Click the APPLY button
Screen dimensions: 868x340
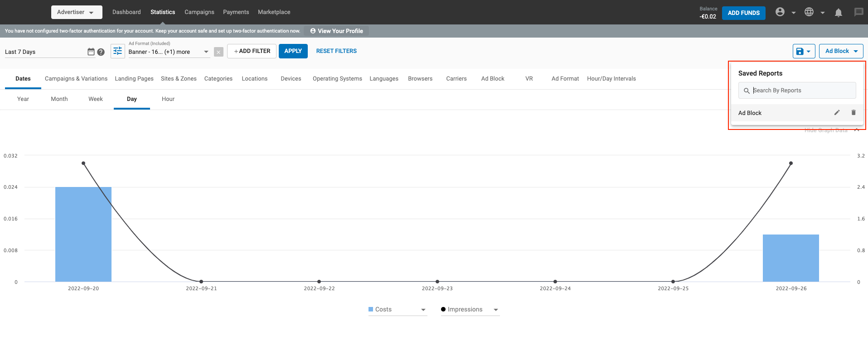click(293, 51)
